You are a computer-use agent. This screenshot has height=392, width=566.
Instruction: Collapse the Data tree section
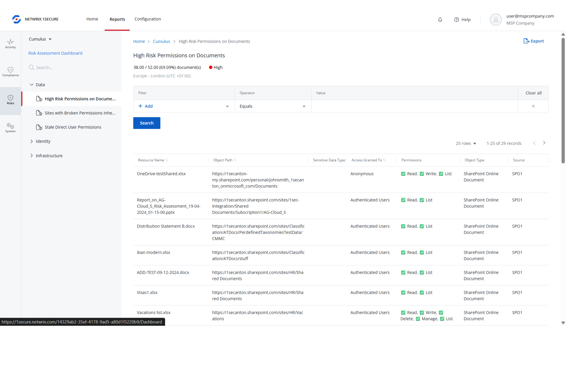[x=32, y=85]
